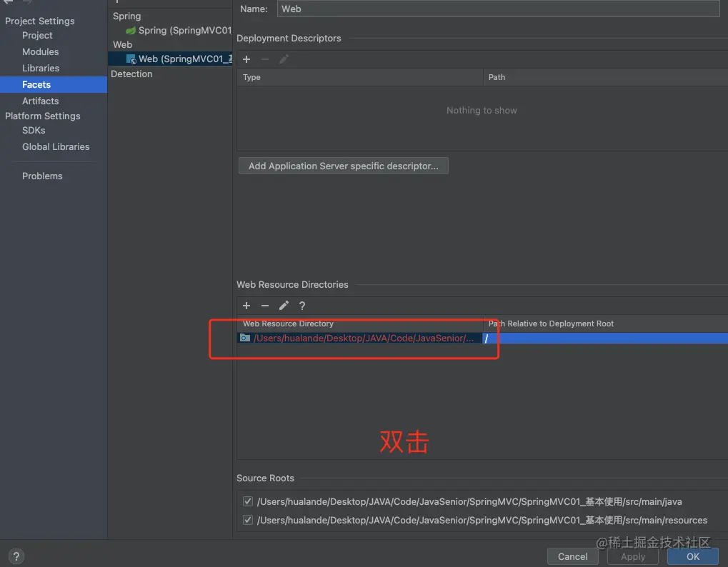This screenshot has height=567, width=728.
Task: Toggle the src/main/java source root checkbox
Action: [248, 501]
